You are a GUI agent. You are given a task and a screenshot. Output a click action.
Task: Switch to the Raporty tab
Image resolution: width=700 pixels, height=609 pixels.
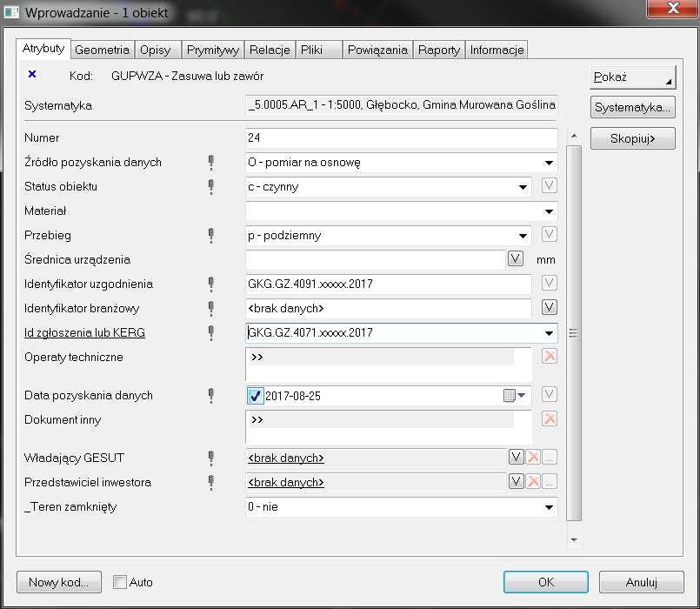[439, 50]
